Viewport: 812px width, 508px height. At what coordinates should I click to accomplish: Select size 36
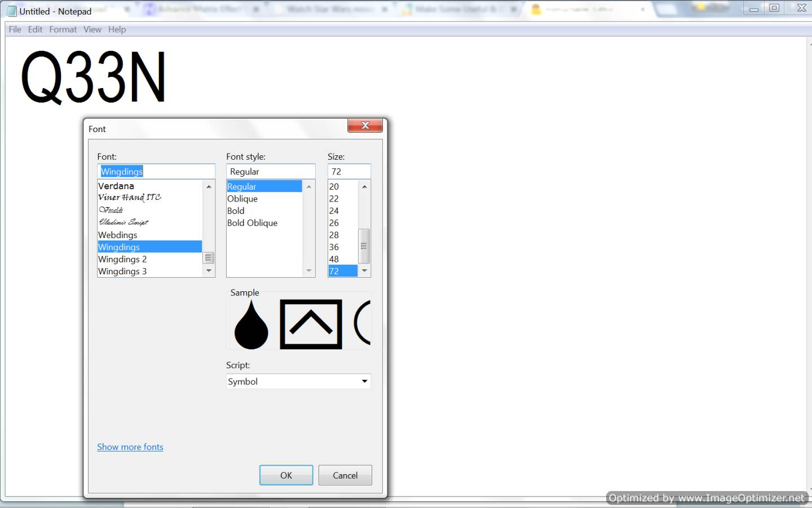coord(343,247)
